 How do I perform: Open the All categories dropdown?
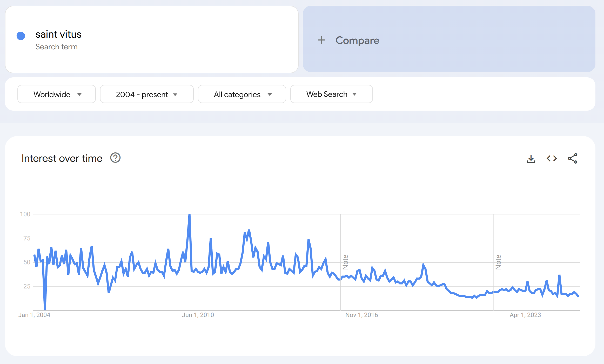click(242, 94)
